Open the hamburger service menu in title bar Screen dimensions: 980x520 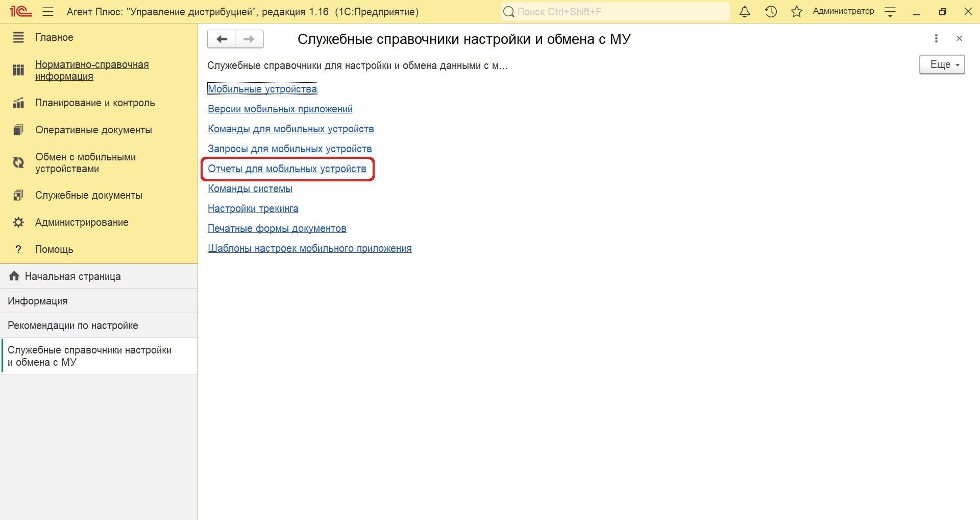[48, 12]
